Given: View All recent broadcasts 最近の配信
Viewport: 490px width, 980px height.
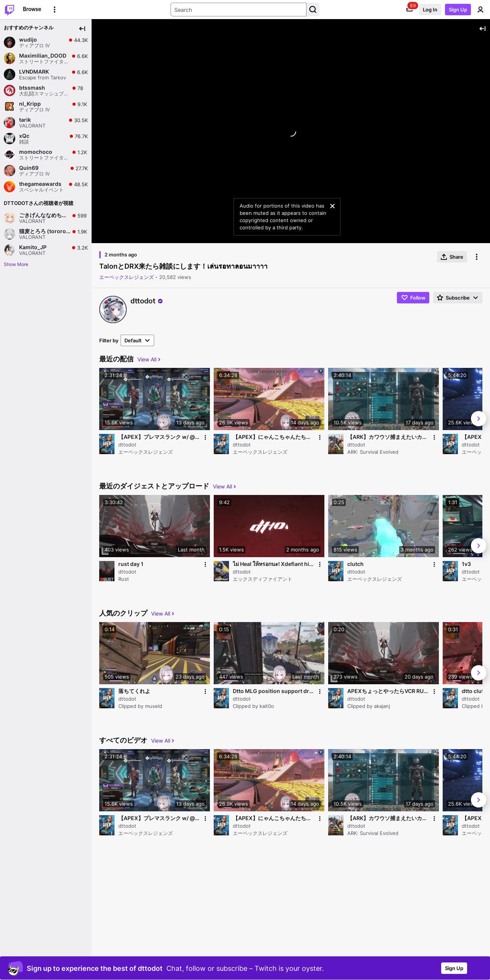Looking at the screenshot, I should tap(149, 359).
